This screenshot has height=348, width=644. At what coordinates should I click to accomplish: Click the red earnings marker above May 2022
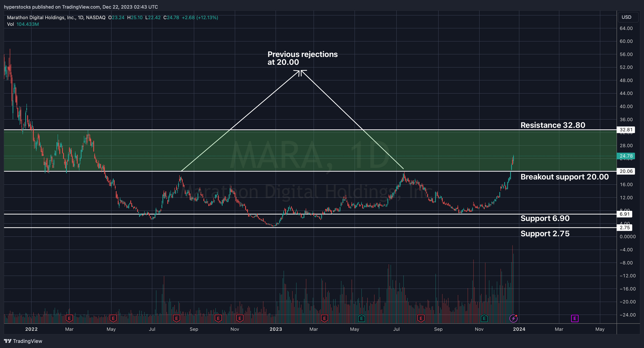[113, 318]
